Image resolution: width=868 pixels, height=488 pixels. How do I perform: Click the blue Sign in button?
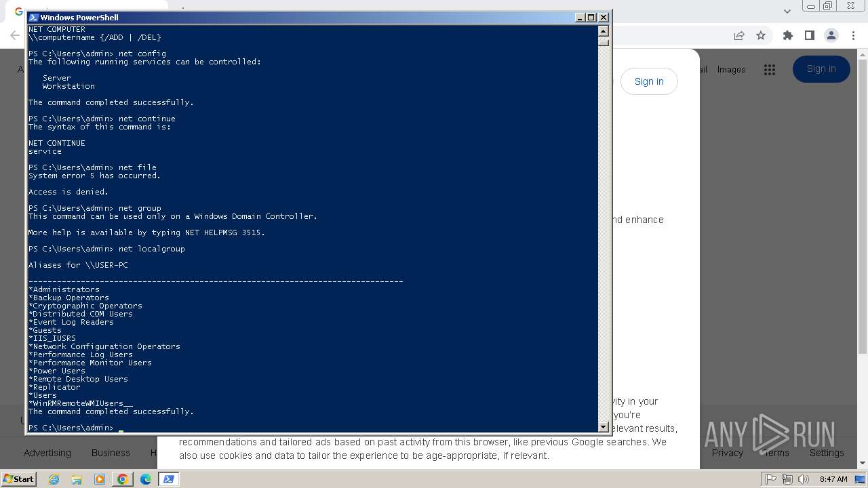click(x=821, y=69)
